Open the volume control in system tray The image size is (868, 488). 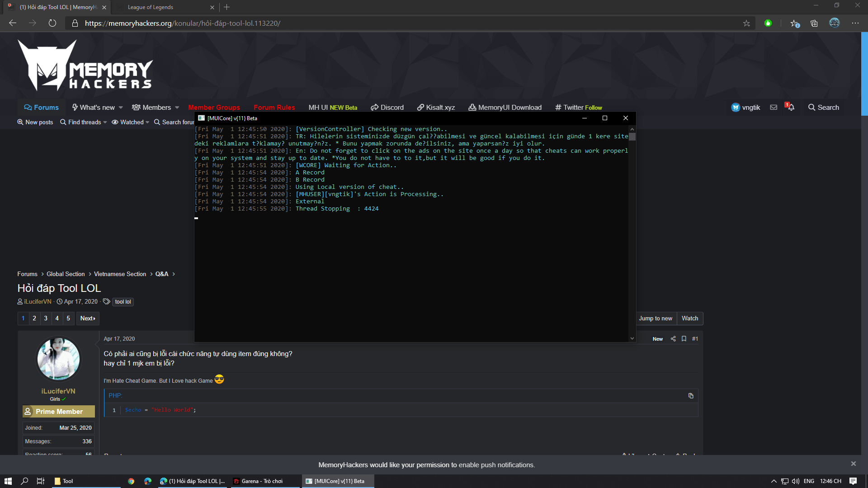796,481
